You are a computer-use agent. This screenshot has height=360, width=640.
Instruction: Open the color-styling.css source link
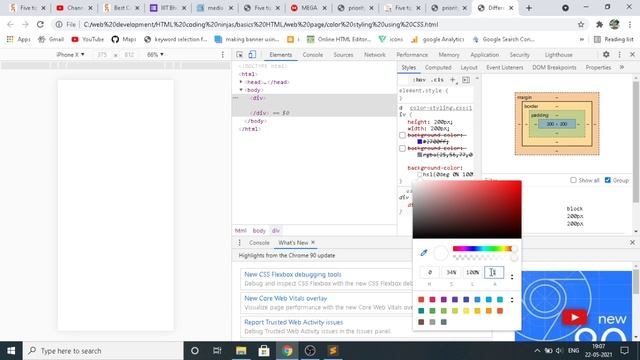point(441,108)
